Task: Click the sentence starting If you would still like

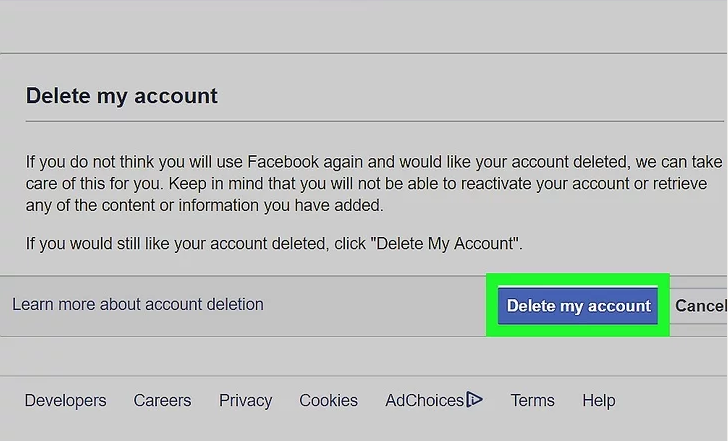Action: (x=274, y=243)
